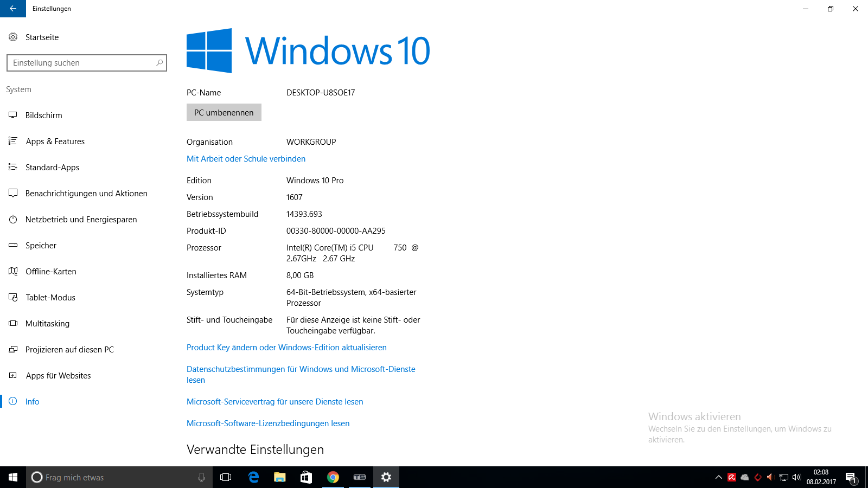Click the Windows 10 Pro edition value
The image size is (868, 488).
[x=315, y=181]
